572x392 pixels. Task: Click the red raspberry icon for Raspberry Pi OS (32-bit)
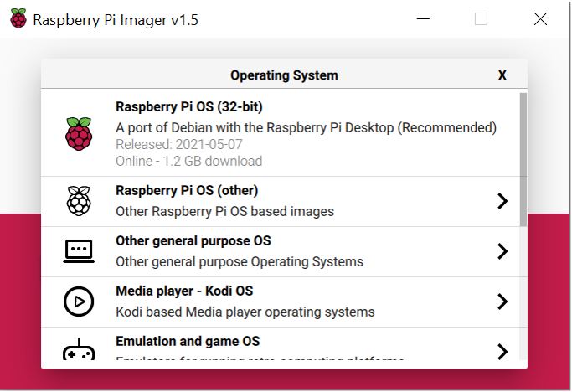pos(79,134)
